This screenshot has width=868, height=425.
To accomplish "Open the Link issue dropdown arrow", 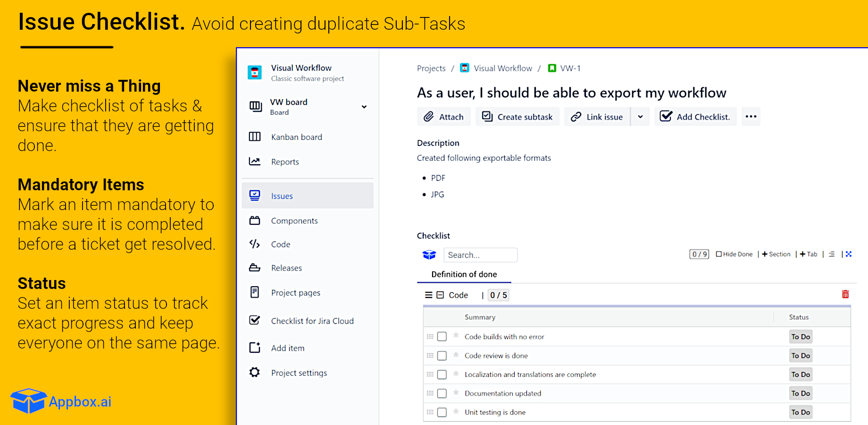I will point(640,117).
